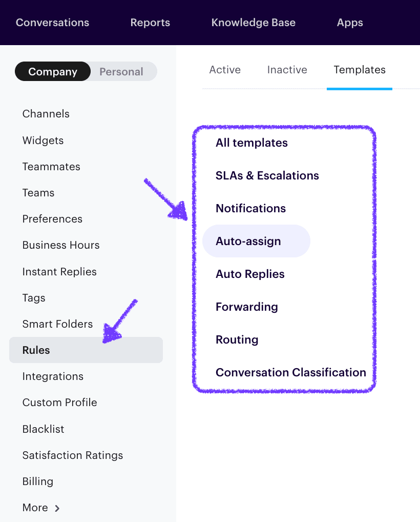The height and width of the screenshot is (522, 420).
Task: Open the Apps section
Action: (x=350, y=22)
